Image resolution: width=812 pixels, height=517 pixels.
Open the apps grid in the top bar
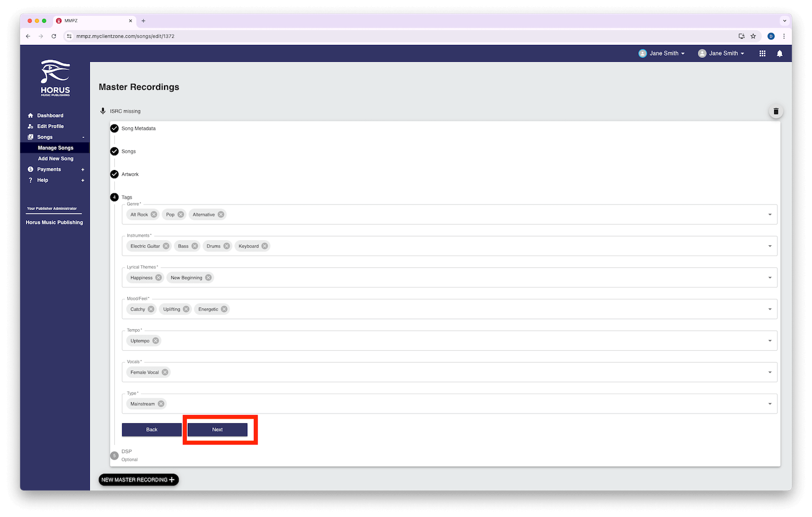click(762, 53)
